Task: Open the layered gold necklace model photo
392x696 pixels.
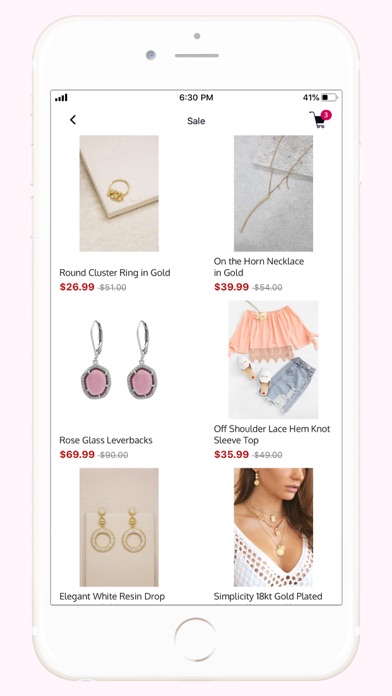Action: tap(273, 527)
